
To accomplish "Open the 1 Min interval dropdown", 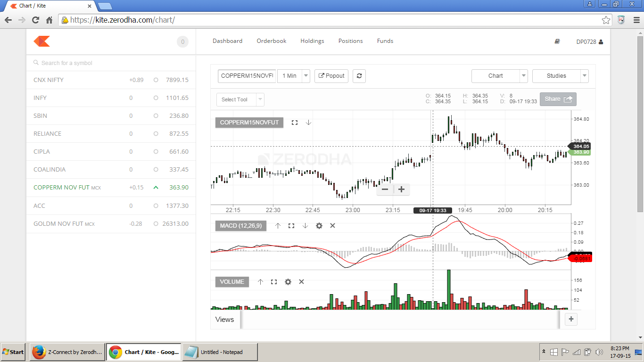I will click(293, 76).
